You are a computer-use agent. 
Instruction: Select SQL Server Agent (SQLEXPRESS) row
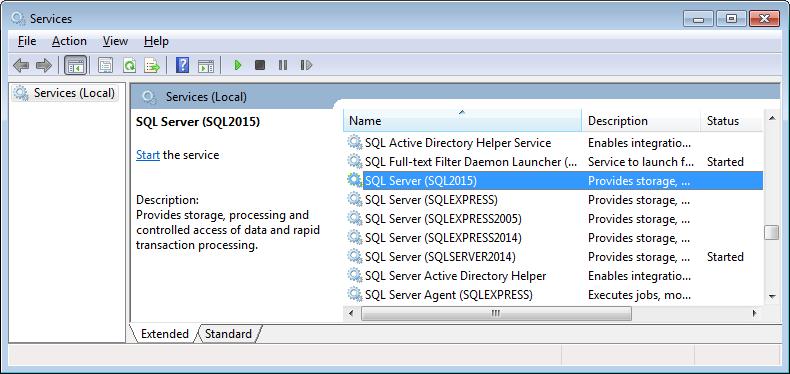(x=554, y=294)
